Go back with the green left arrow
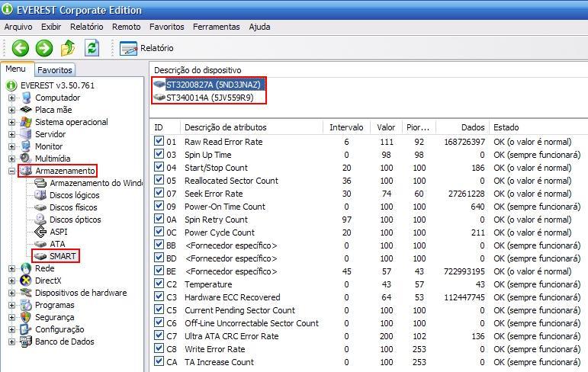This screenshot has width=588, height=372. (x=21, y=48)
